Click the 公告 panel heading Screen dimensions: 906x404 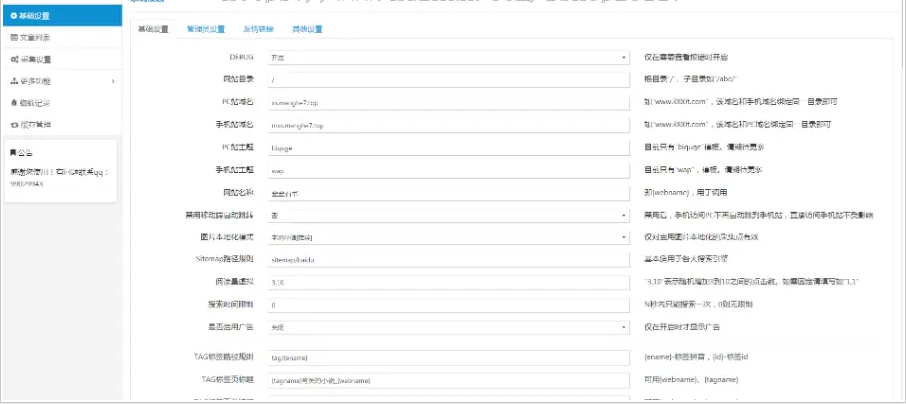pos(21,153)
